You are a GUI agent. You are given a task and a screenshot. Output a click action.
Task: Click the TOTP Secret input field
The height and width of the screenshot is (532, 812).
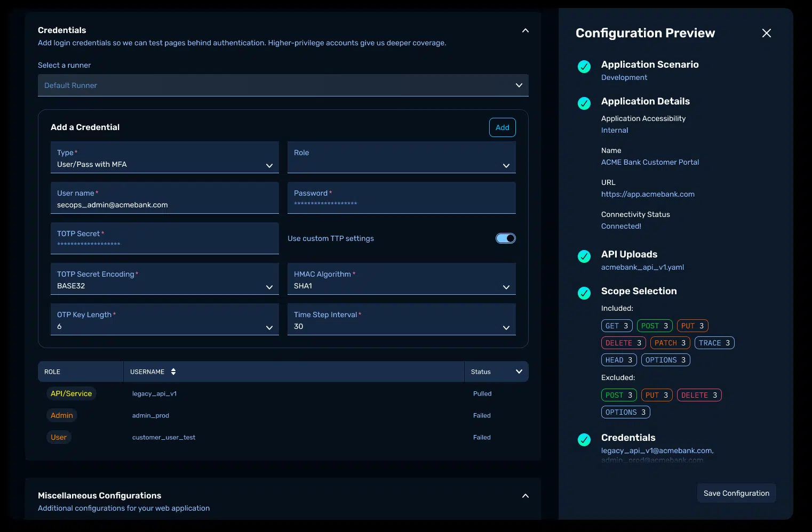165,238
